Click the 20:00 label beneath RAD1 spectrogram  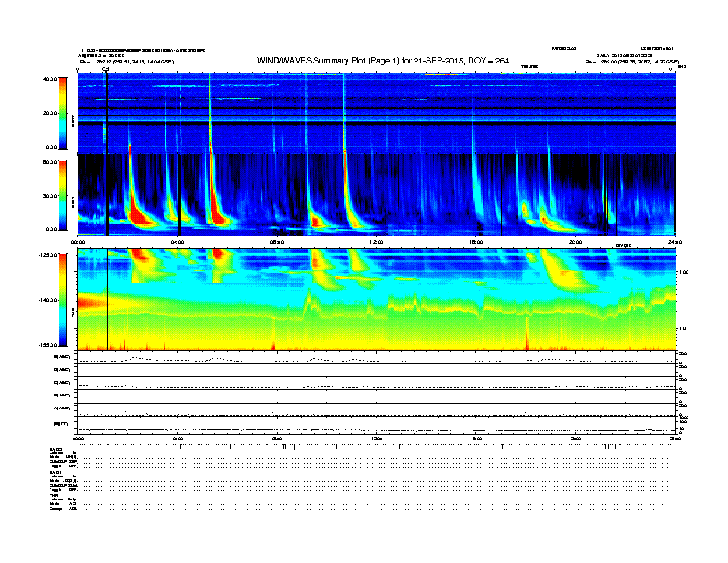click(575, 242)
